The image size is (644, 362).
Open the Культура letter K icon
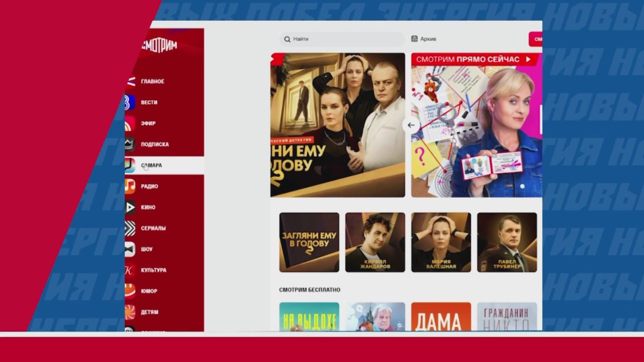[x=130, y=270]
